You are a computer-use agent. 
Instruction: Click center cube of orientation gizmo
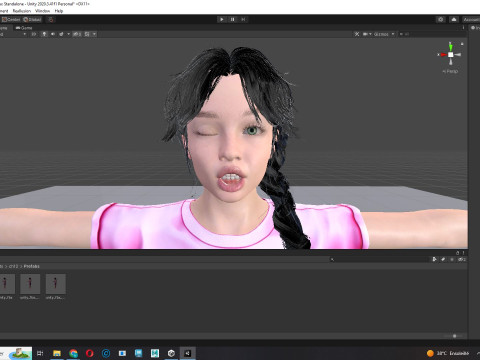[x=450, y=55]
